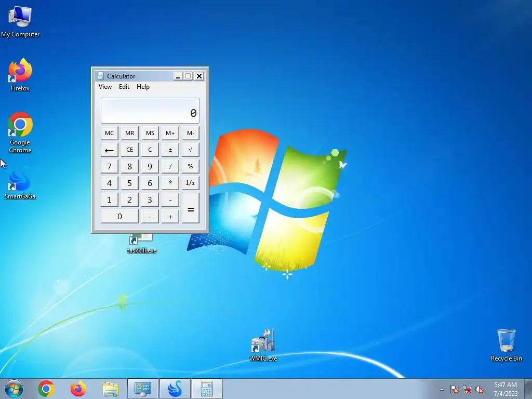This screenshot has width=532, height=399.
Task: Open the Calculator Edit menu
Action: [124, 87]
